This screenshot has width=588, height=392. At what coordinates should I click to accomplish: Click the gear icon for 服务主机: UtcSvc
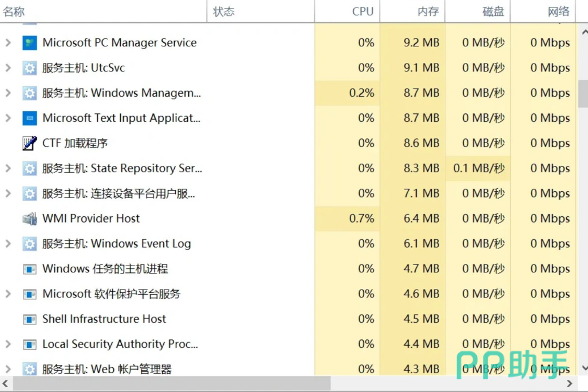(x=30, y=68)
